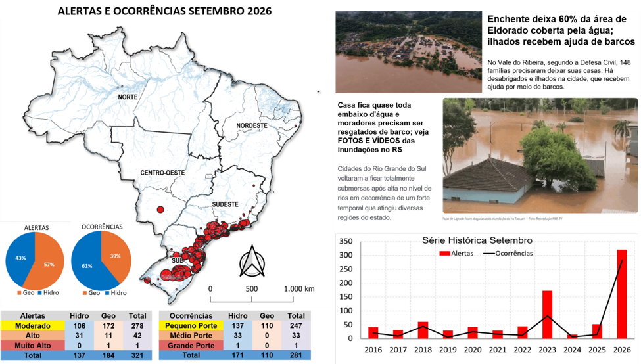Viewport: 641px width, 364px height.
Task: Click the 2018 axis label
Action: coord(423,350)
